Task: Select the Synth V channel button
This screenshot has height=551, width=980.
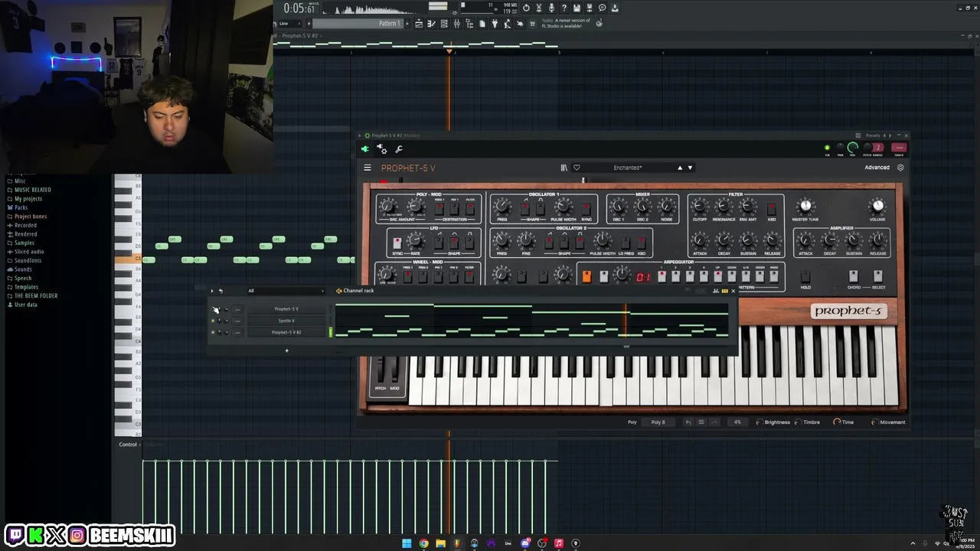Action: pyautogui.click(x=286, y=321)
